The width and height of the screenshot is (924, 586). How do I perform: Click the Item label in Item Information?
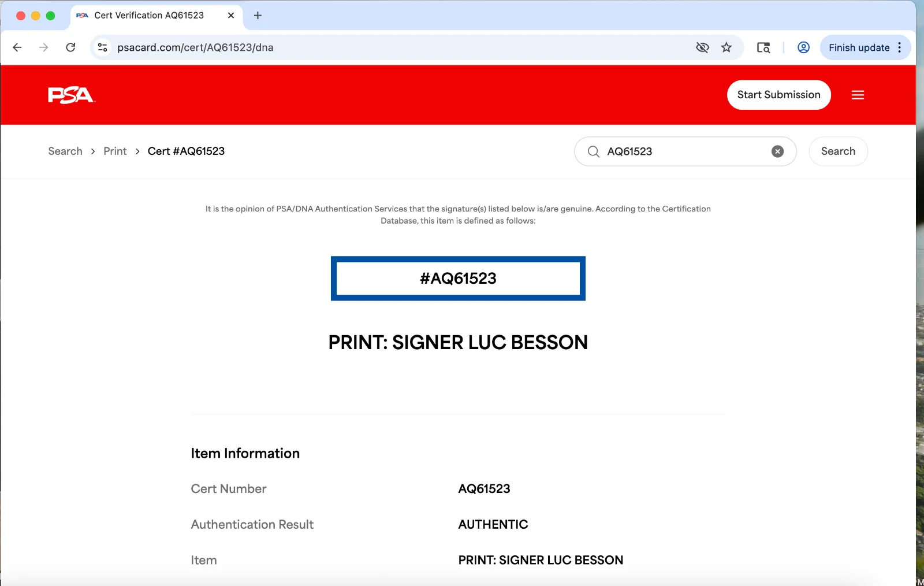coord(204,561)
